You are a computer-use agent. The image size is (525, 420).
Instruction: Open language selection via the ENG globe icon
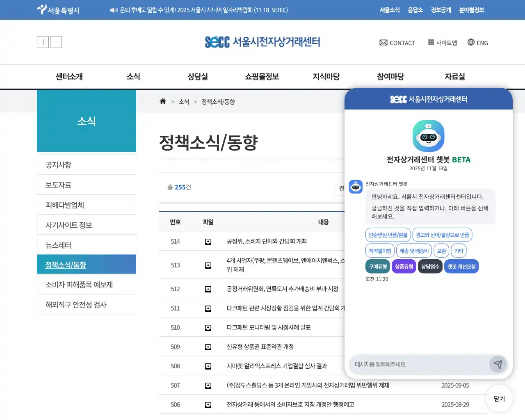[470, 42]
